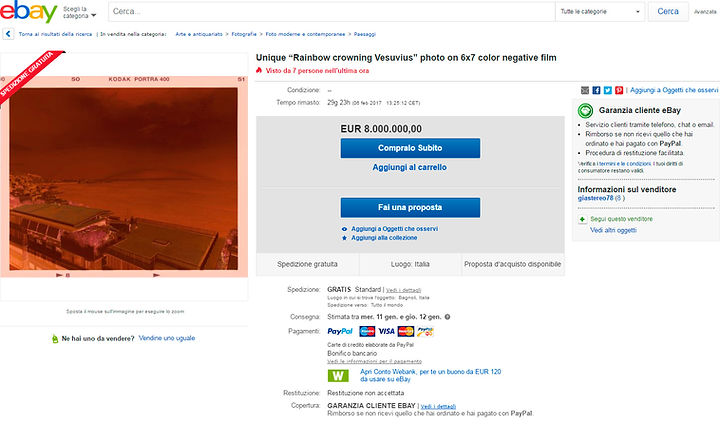The image size is (720, 443).
Task: Click the Informazioni sul venditore heading
Action: coord(627,190)
